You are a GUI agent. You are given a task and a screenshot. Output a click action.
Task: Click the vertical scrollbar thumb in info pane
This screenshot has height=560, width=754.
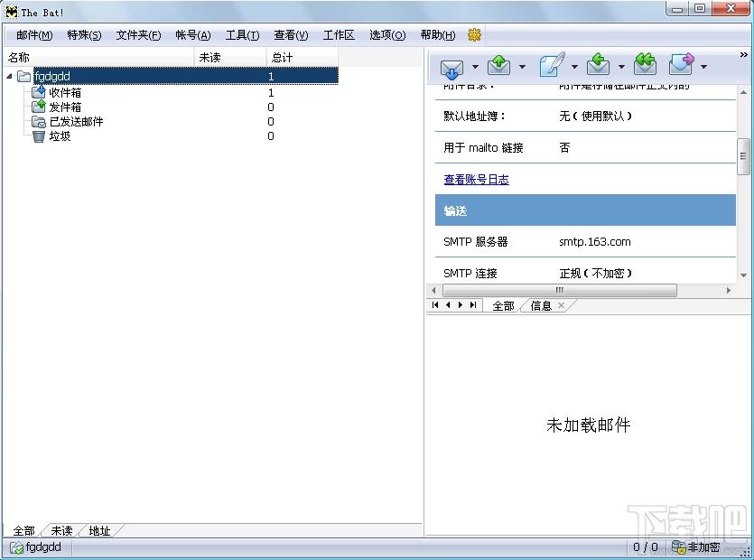[743, 156]
